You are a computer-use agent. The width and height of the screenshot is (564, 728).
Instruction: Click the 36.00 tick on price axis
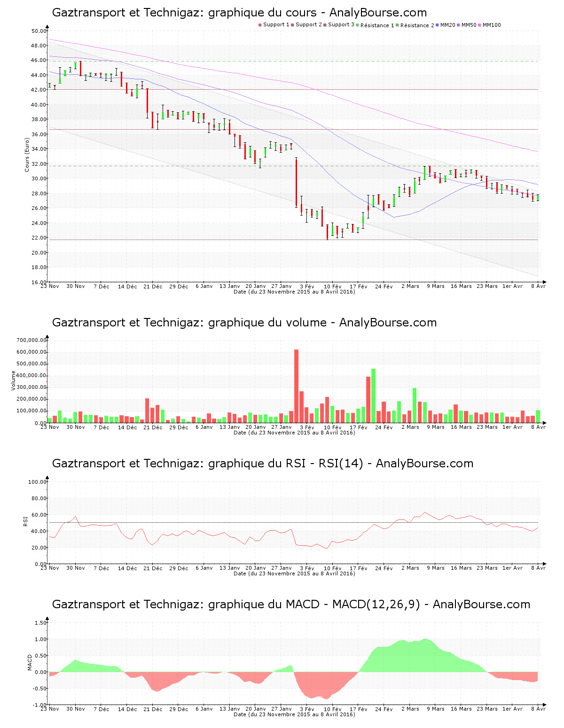pos(39,134)
